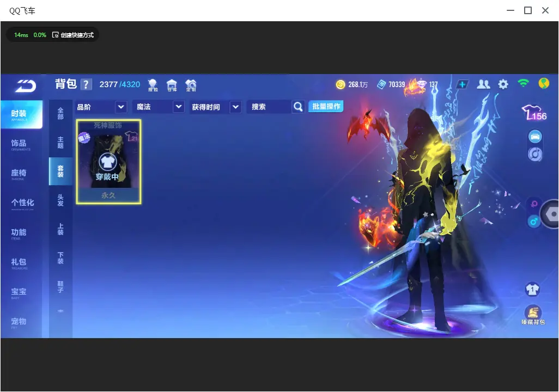Open the yellow profile avatar icon
This screenshot has height=392, width=559.
coord(544,84)
